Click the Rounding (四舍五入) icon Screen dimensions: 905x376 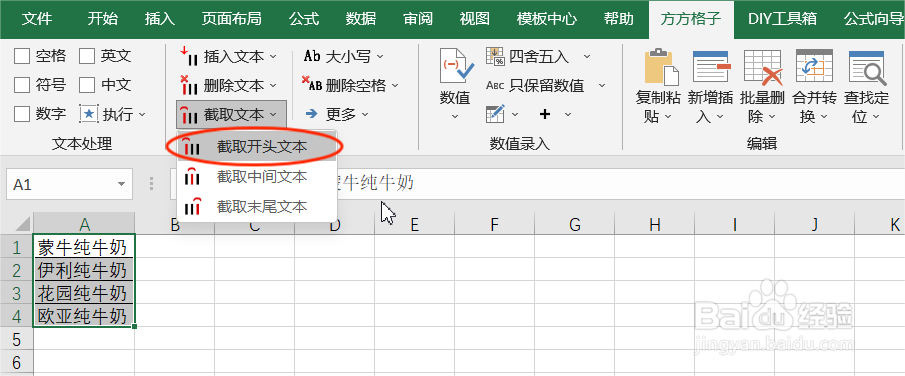[495, 57]
